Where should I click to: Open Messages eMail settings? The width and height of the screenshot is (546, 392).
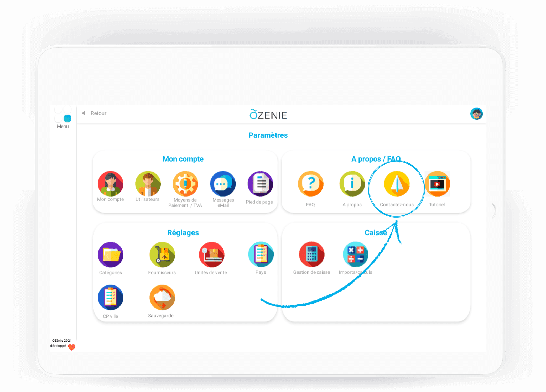tap(223, 184)
